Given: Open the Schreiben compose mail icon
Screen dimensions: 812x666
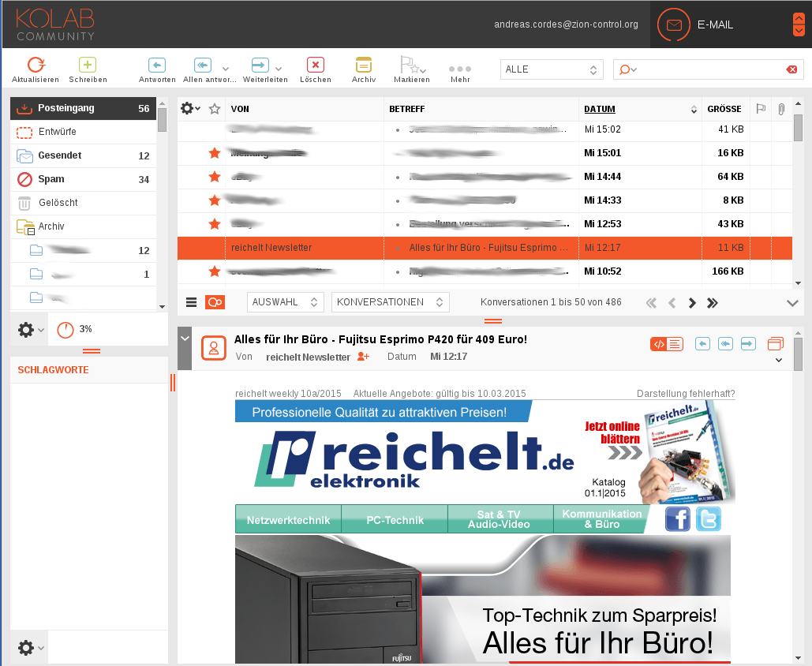Looking at the screenshot, I should (87, 63).
